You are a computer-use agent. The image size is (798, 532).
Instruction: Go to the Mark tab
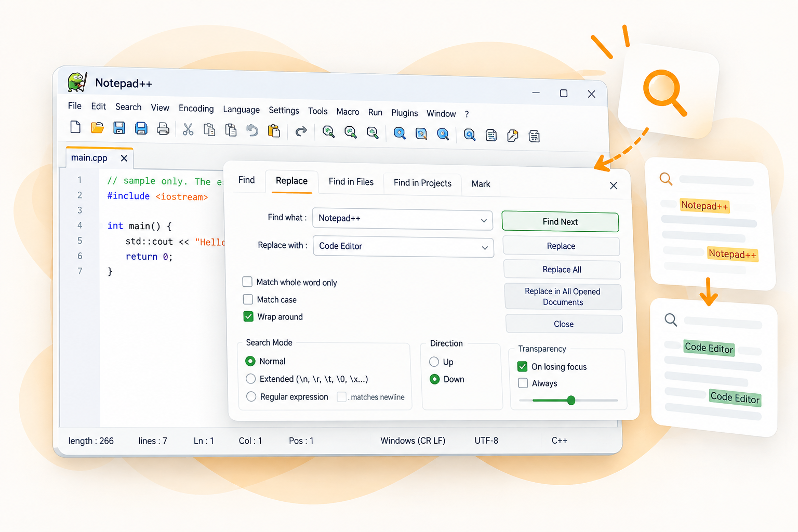pos(481,184)
